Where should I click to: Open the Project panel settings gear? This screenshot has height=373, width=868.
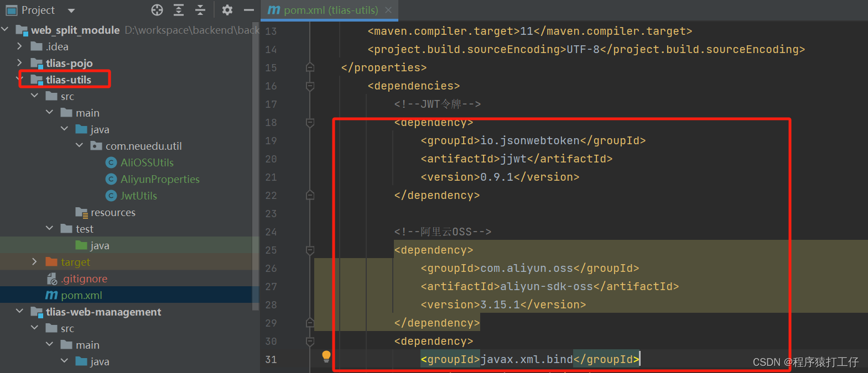point(227,10)
